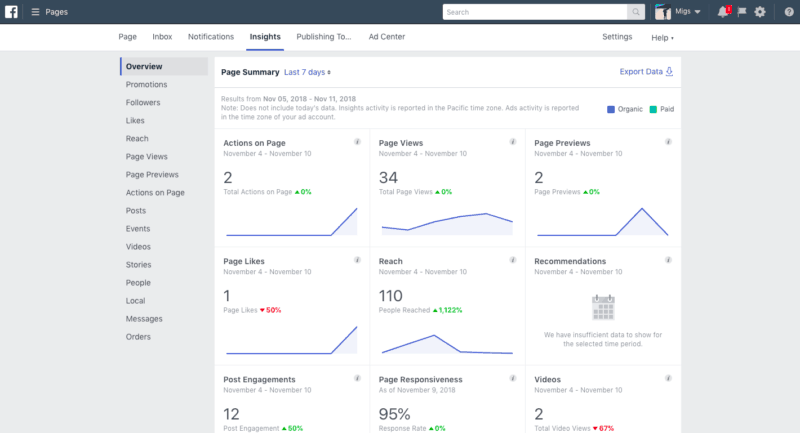Select the Insights tab
The height and width of the screenshot is (433, 800).
(x=265, y=37)
